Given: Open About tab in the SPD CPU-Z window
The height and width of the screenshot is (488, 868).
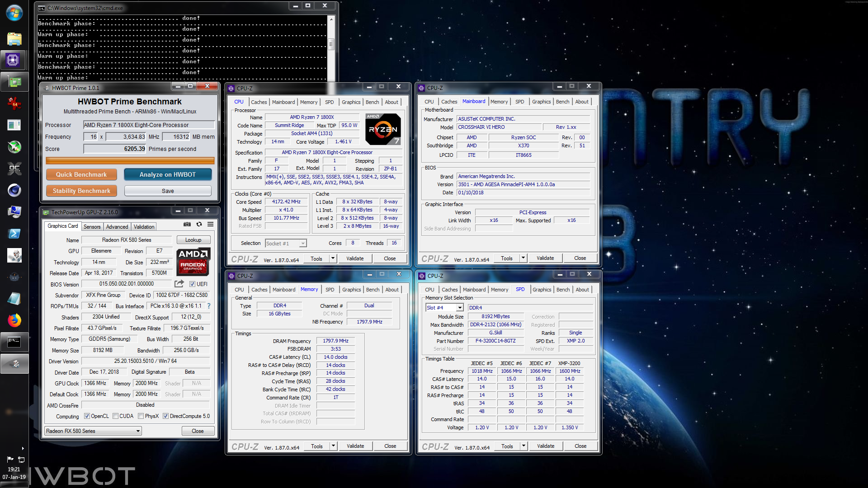Looking at the screenshot, I should tap(582, 290).
